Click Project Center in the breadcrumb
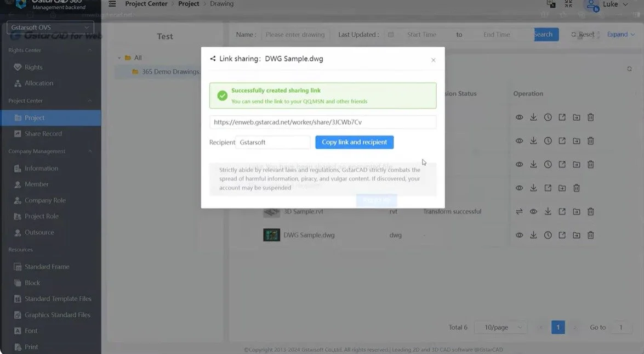Viewport: 644px width, 354px height. (146, 4)
